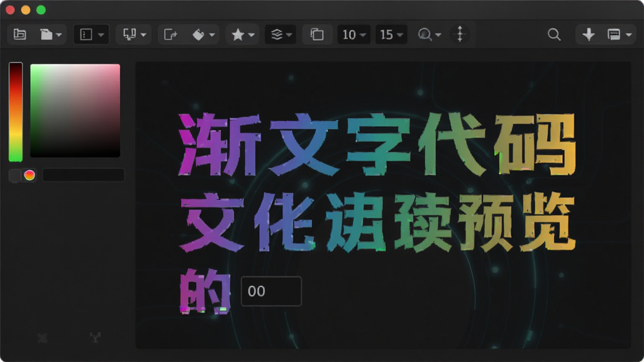Click the stacked layers icon
644x362 pixels.
(x=277, y=34)
